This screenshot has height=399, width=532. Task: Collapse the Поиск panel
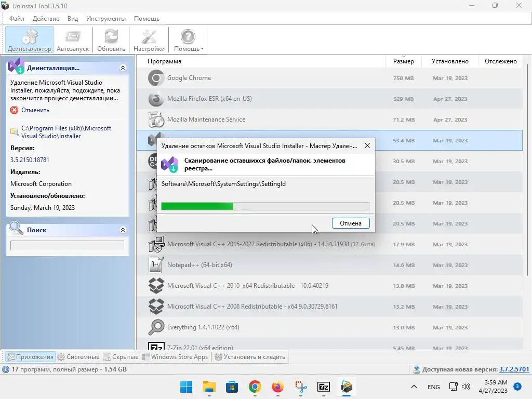click(123, 230)
